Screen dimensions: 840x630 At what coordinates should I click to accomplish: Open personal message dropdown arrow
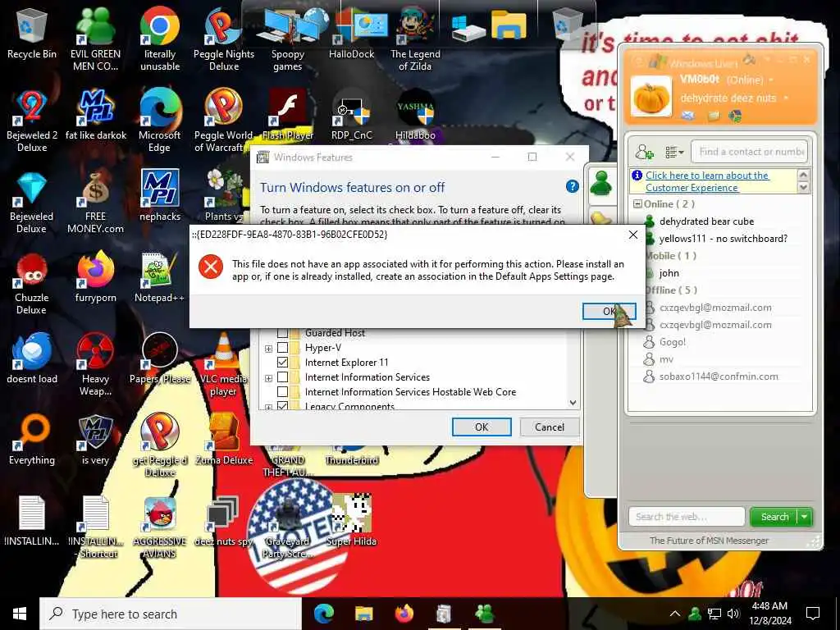click(786, 98)
